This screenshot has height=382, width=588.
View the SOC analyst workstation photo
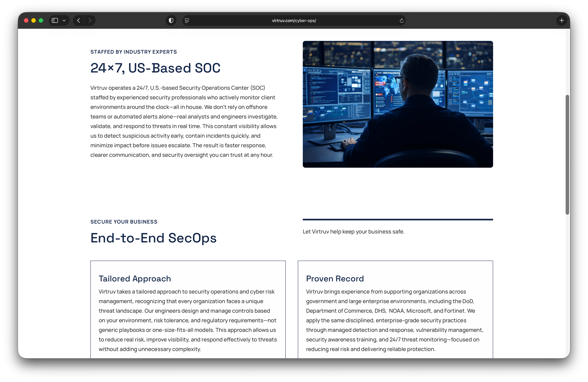[x=398, y=104]
